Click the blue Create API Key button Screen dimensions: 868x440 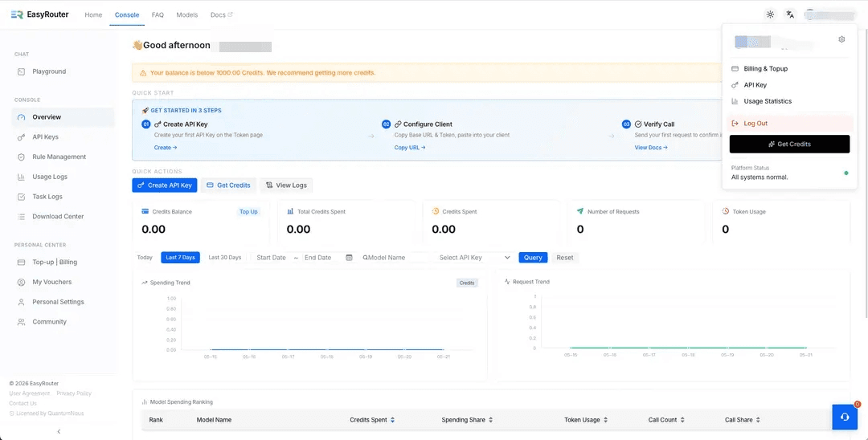click(165, 185)
